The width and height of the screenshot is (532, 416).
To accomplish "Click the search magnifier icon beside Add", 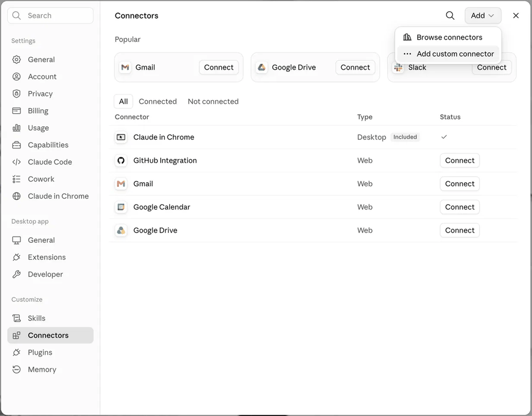I will point(450,16).
